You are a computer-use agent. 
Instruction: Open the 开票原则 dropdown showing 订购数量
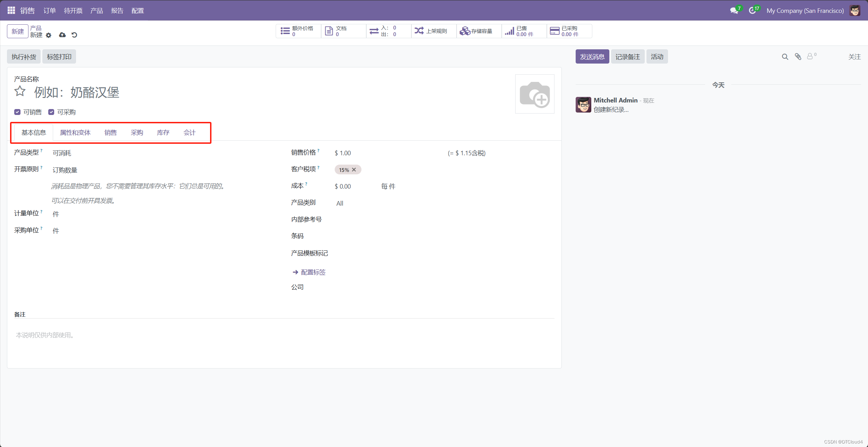tap(65, 170)
